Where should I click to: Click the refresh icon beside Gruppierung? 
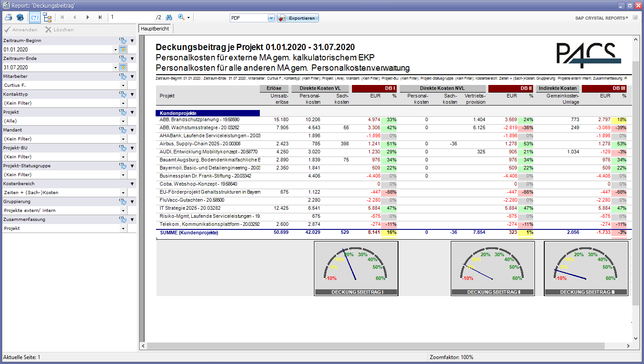click(123, 201)
